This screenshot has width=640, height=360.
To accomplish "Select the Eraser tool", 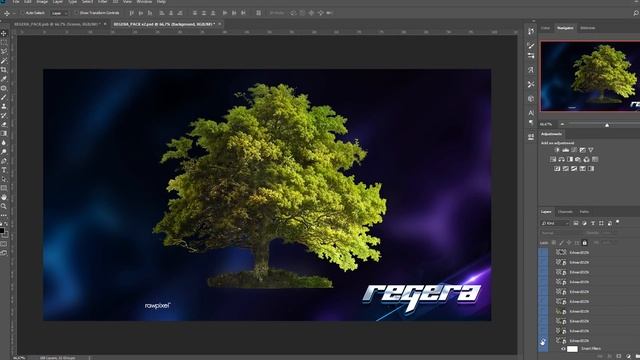I will tap(4, 124).
